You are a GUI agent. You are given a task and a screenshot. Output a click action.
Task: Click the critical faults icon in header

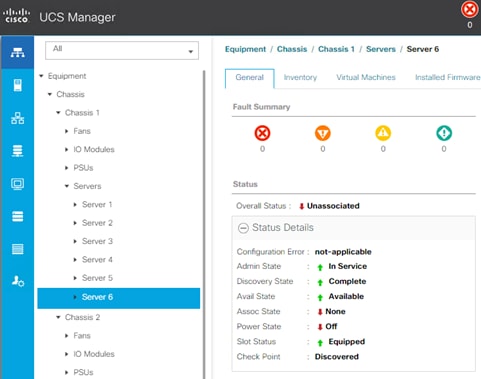469,9
